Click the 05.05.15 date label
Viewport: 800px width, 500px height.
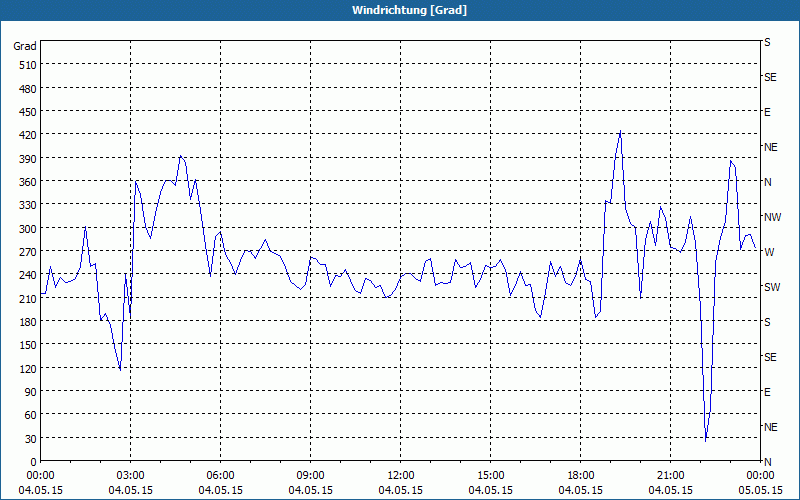point(761,490)
